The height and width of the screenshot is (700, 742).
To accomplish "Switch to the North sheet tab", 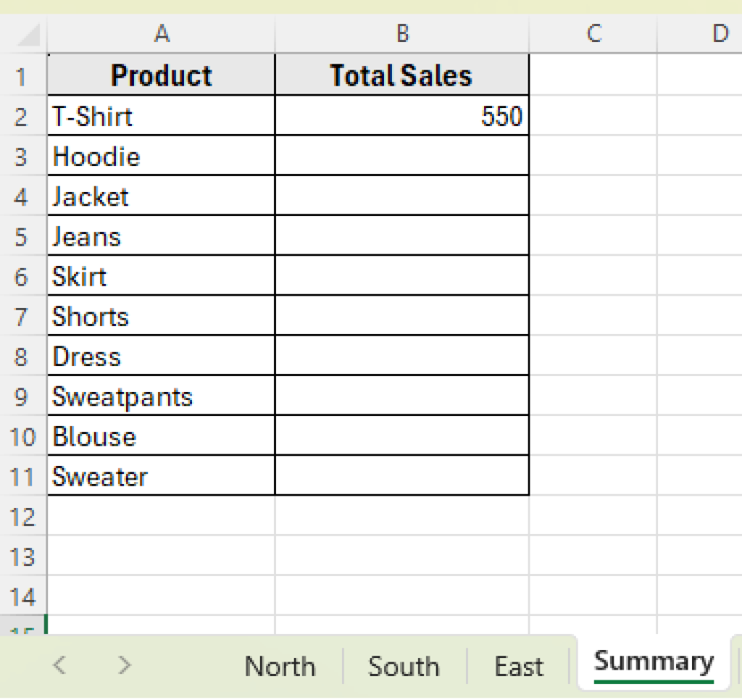I will point(280,665).
